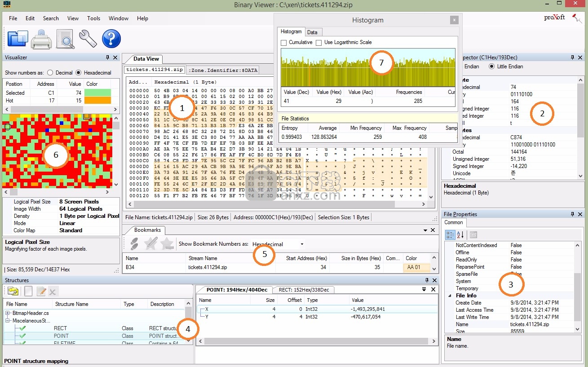Collapse the MiscelaneousSt... tree node
The height and width of the screenshot is (367, 588).
pos(8,321)
